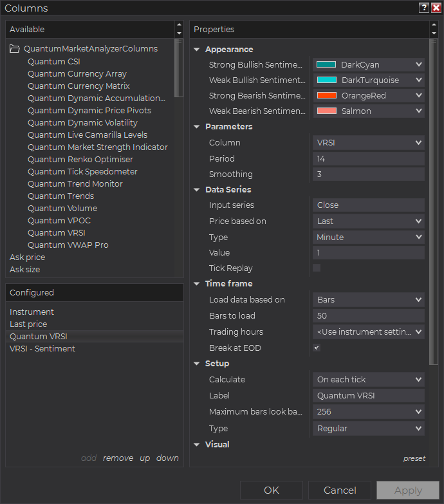Select Ask price in Available list

[27, 257]
